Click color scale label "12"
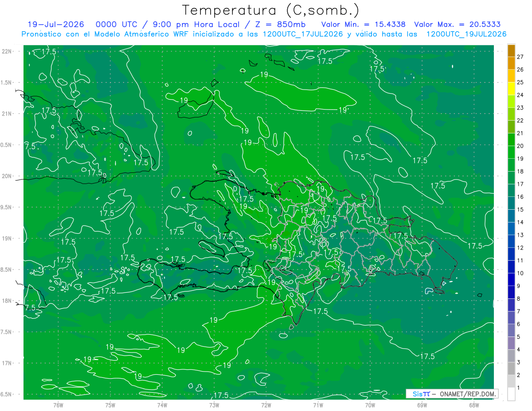The height and width of the screenshot is (411, 532). [x=520, y=248]
